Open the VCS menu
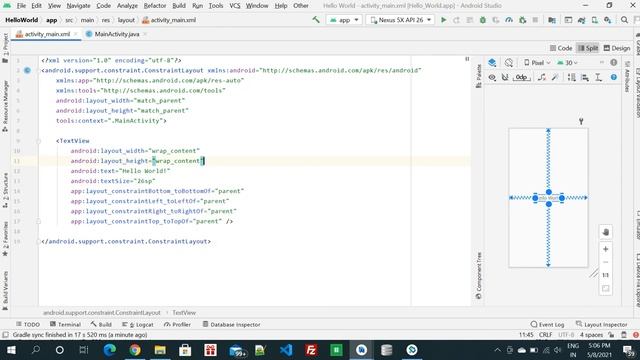Image resolution: width=640 pixels, height=360 pixels. pos(235,6)
